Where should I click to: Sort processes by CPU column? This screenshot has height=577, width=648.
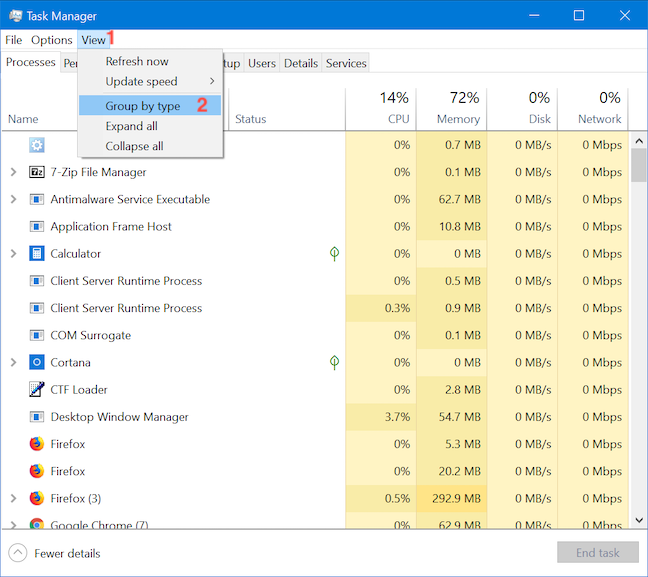381,109
